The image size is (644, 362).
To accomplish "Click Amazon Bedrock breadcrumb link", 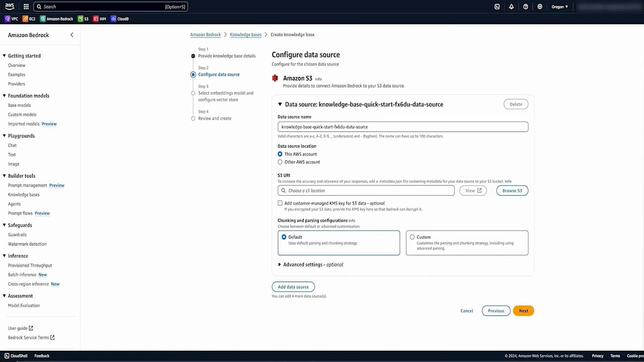I will [x=206, y=35].
